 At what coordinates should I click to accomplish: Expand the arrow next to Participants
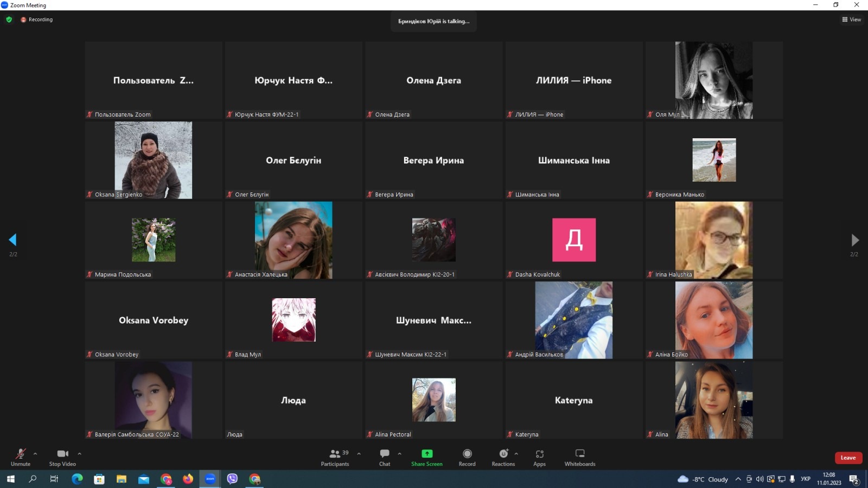359,453
